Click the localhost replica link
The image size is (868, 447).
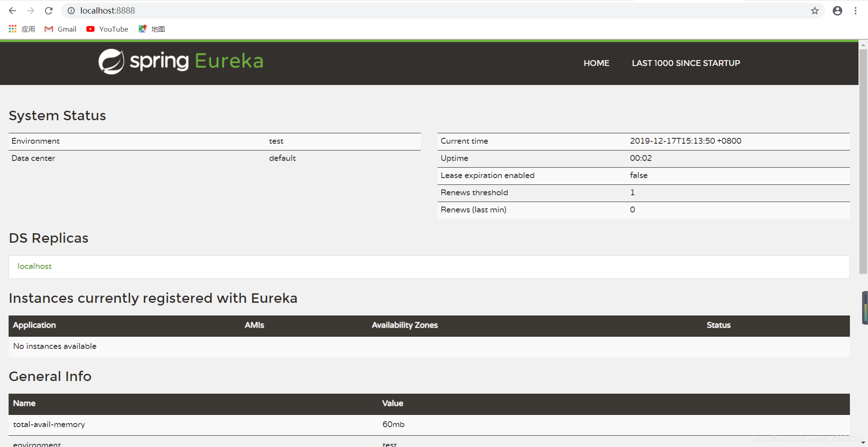(35, 266)
